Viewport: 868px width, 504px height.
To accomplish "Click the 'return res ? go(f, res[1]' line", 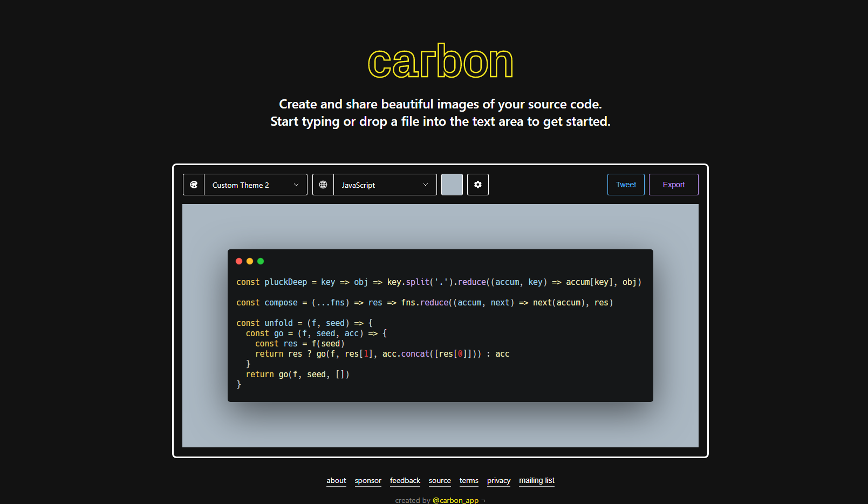I will click(x=382, y=354).
